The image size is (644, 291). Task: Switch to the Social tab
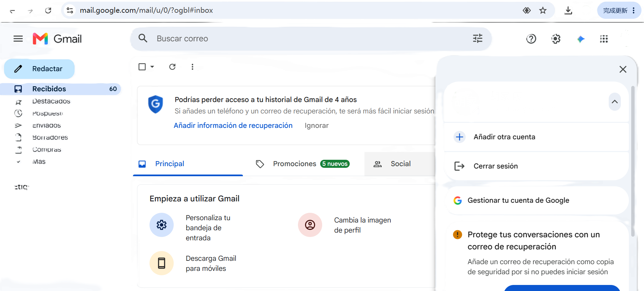[x=400, y=164]
